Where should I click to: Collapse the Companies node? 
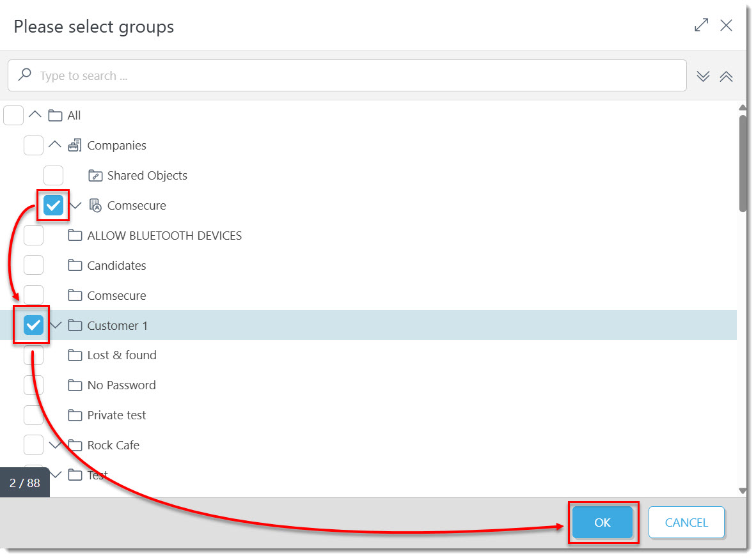[x=54, y=144]
